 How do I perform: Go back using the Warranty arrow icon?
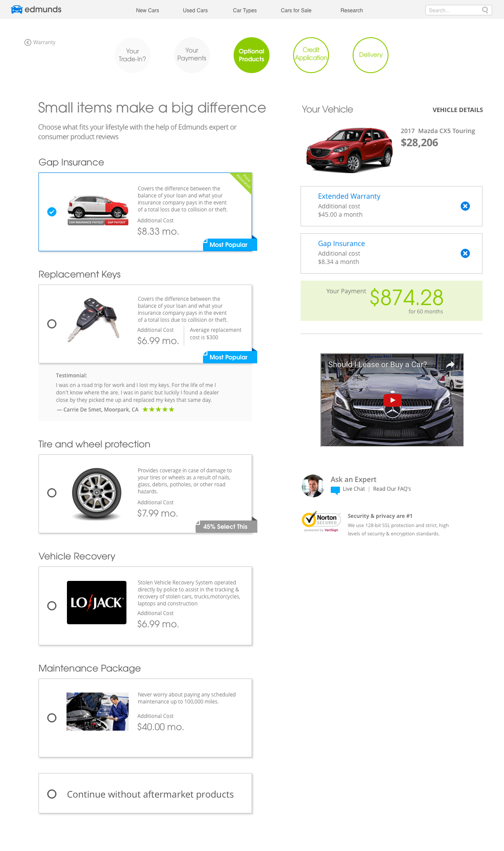[28, 42]
